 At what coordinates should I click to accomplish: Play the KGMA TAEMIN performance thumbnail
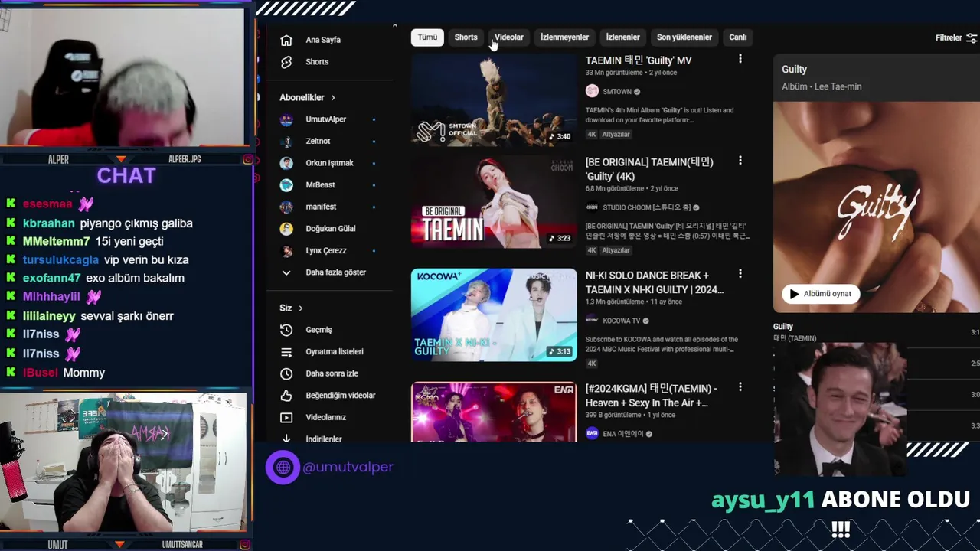494,412
